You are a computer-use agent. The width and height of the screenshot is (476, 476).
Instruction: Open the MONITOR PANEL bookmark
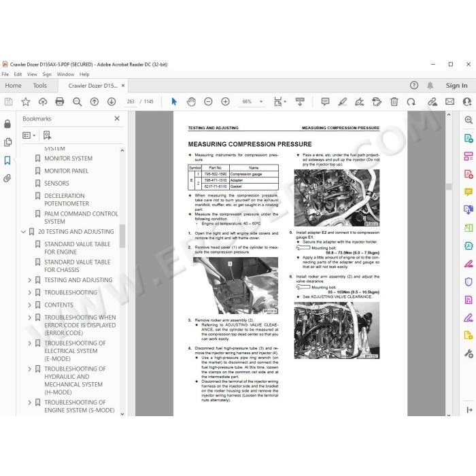pyautogui.click(x=67, y=171)
